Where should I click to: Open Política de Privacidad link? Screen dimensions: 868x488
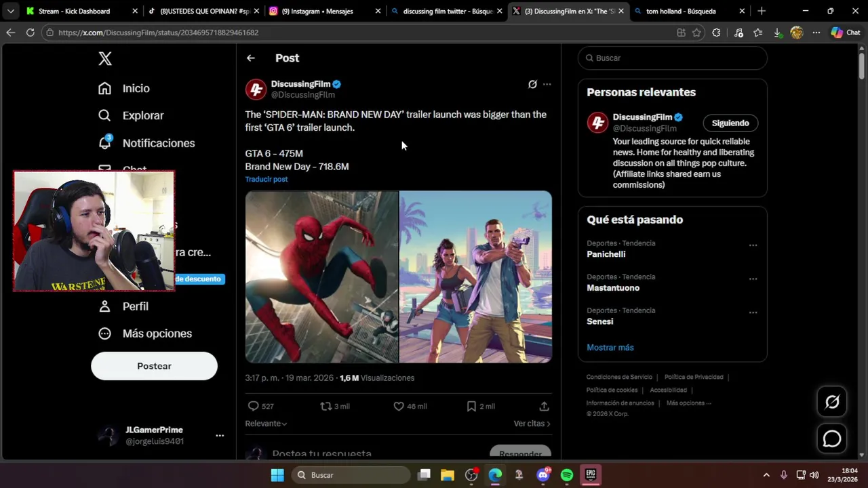[x=694, y=377]
